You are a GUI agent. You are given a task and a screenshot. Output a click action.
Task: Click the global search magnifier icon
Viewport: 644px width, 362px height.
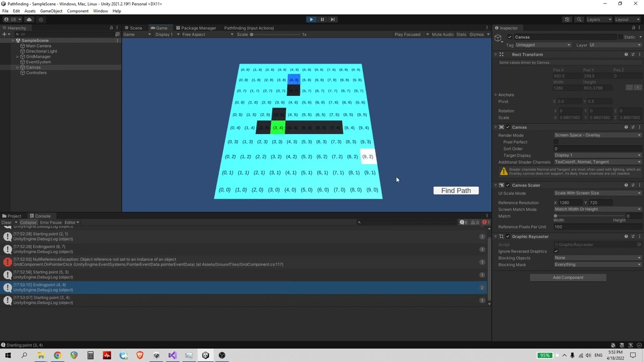pyautogui.click(x=579, y=20)
